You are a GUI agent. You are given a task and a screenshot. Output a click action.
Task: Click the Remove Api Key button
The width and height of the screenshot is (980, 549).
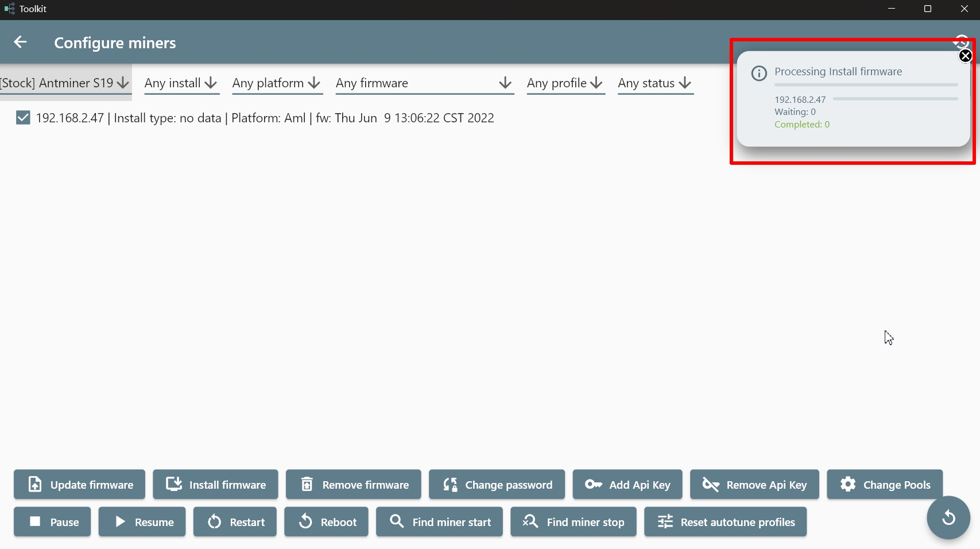click(x=754, y=484)
